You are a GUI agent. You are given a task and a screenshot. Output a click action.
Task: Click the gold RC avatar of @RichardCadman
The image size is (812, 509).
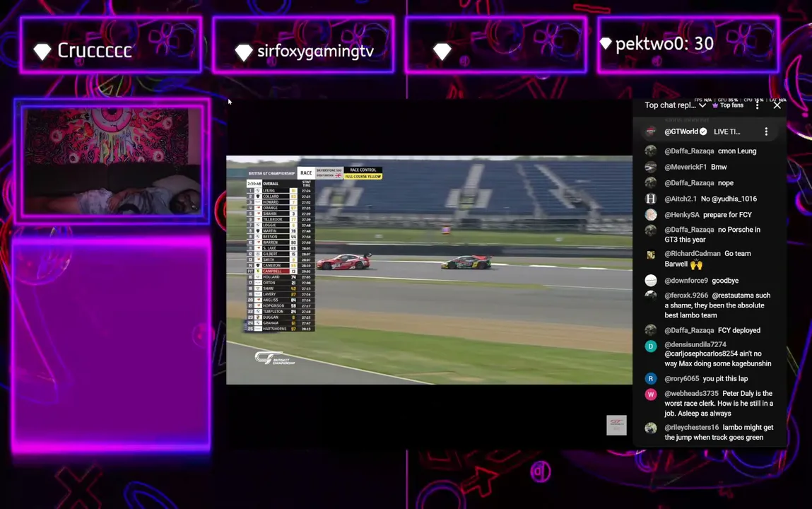(651, 255)
